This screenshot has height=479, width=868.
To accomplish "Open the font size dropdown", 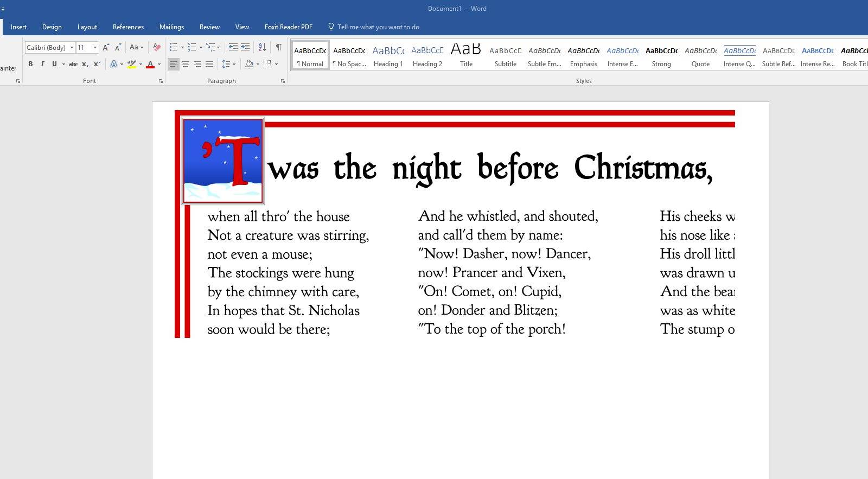I will coord(95,47).
